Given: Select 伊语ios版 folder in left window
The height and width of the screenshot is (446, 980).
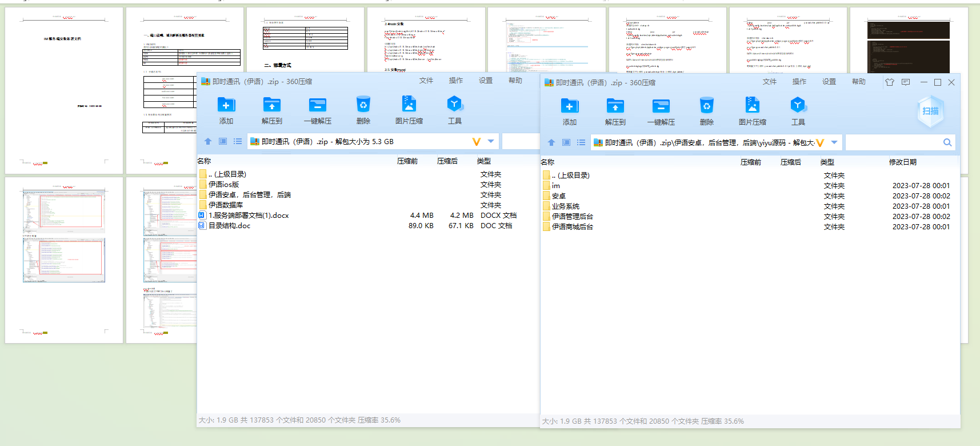Looking at the screenshot, I should (x=223, y=185).
